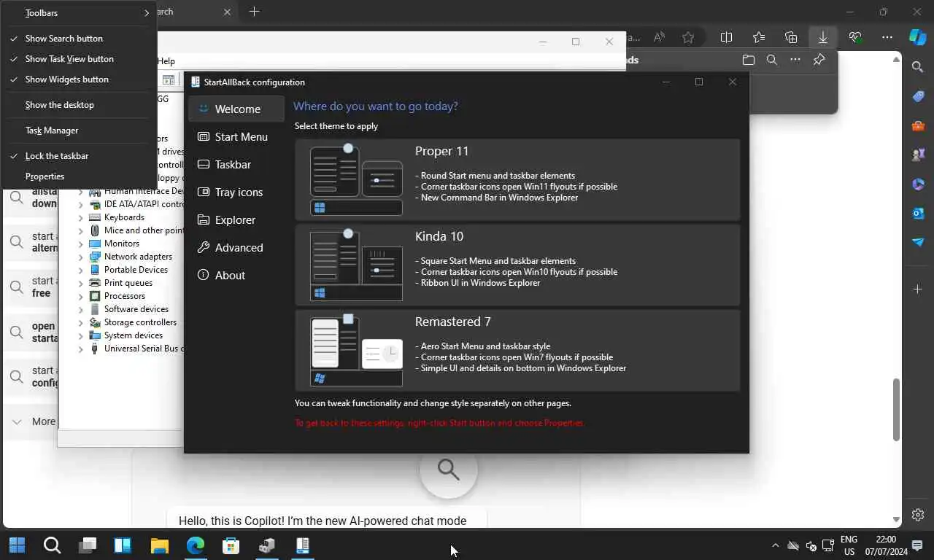Go to the Explorer settings page

click(236, 220)
